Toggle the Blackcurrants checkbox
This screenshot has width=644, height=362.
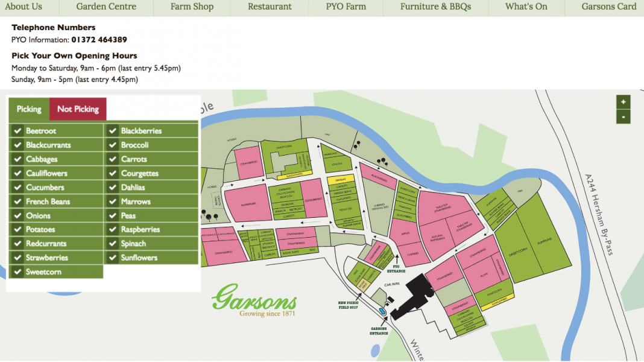click(x=17, y=145)
